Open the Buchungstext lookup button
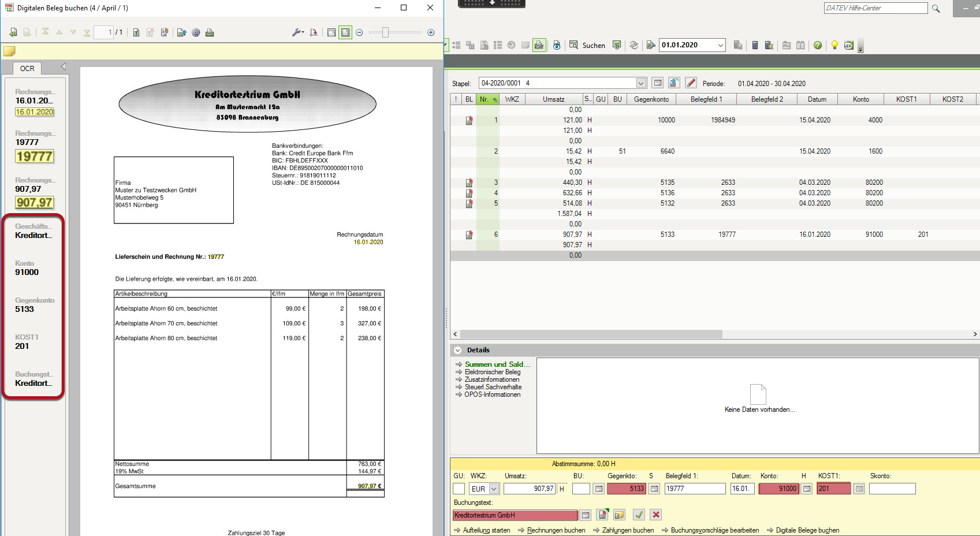The width and height of the screenshot is (980, 536). coord(586,515)
